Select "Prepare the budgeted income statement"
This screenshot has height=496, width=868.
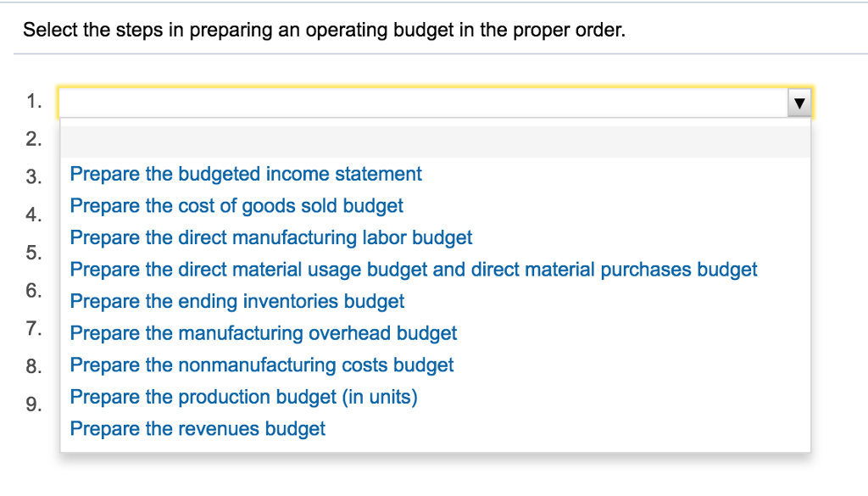(246, 174)
